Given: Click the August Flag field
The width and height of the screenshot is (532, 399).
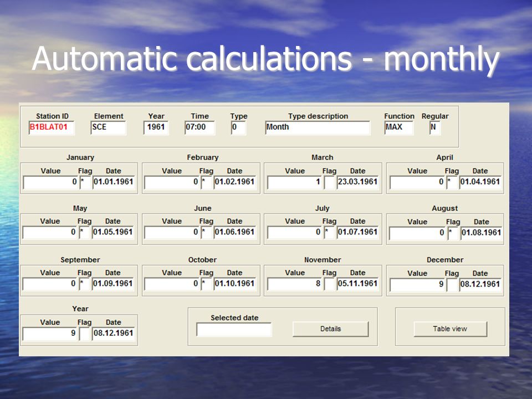Looking at the screenshot, I should click(453, 233).
